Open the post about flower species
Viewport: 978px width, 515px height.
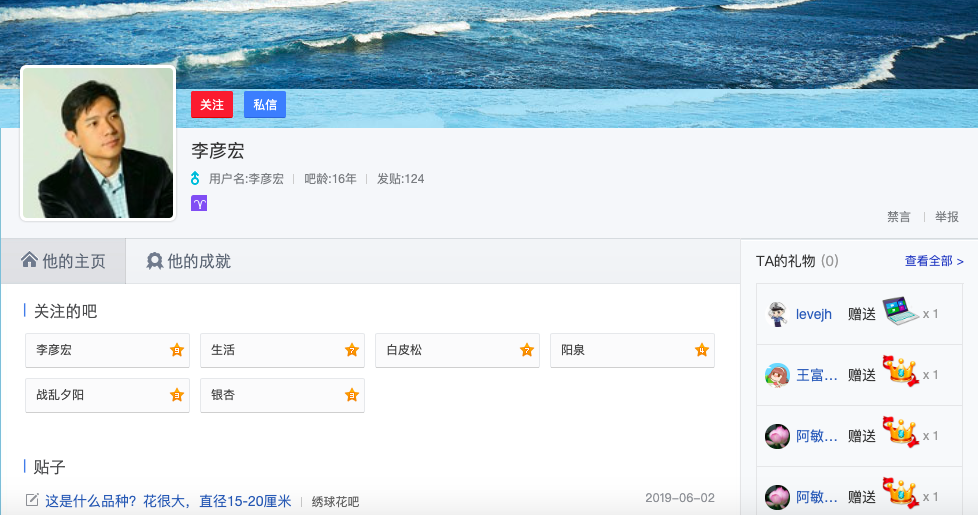click(168, 501)
